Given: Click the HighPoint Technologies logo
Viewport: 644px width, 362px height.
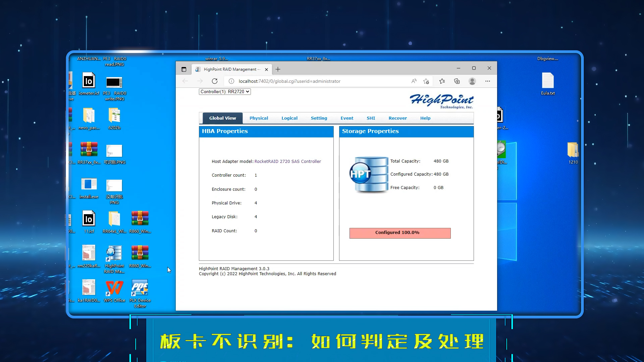Looking at the screenshot, I should click(441, 101).
